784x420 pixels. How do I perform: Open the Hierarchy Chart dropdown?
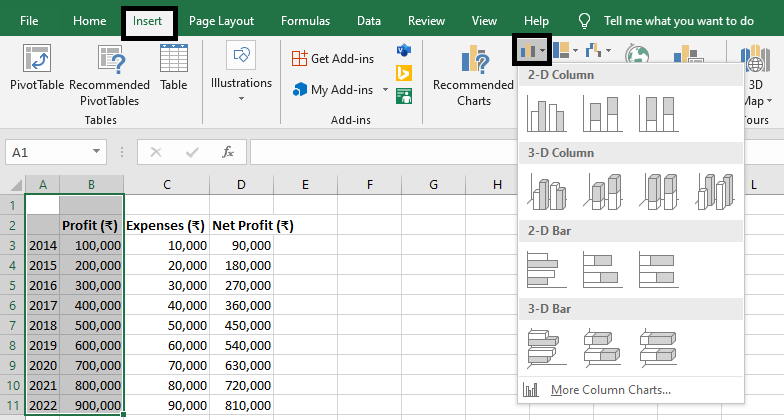566,50
